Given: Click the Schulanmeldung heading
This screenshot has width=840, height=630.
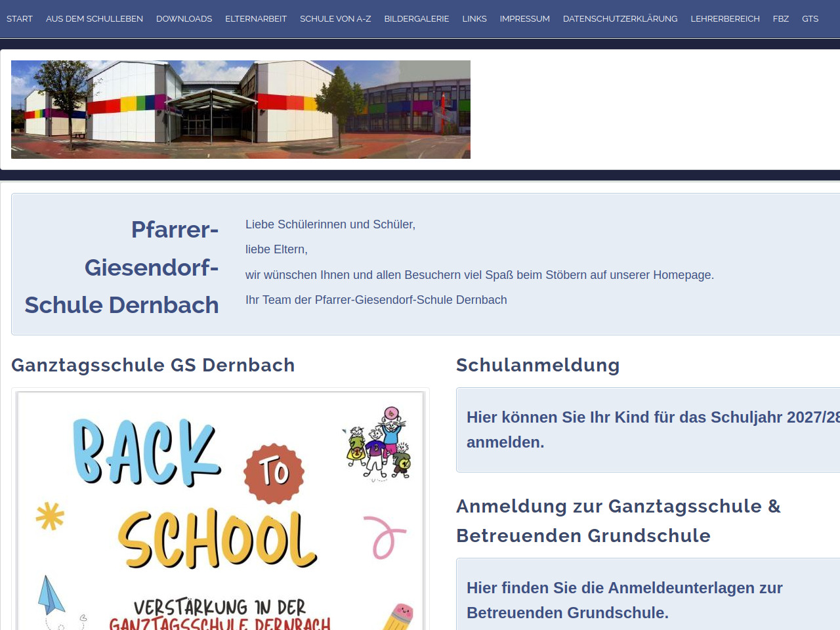Looking at the screenshot, I should click(x=537, y=365).
